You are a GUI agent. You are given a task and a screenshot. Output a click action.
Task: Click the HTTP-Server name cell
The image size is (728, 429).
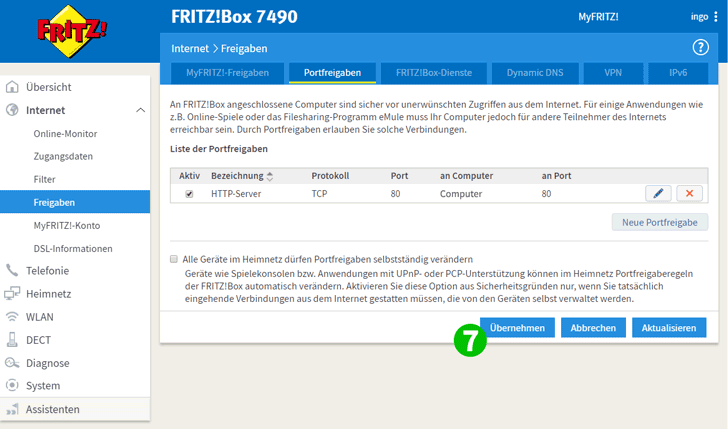tap(236, 194)
